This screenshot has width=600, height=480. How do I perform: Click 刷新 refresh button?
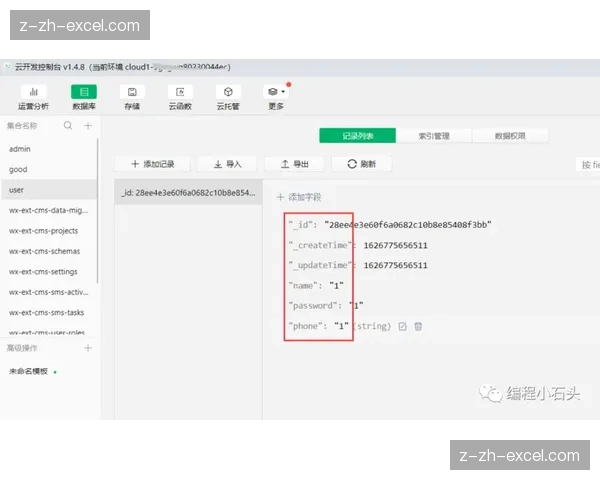click(362, 164)
